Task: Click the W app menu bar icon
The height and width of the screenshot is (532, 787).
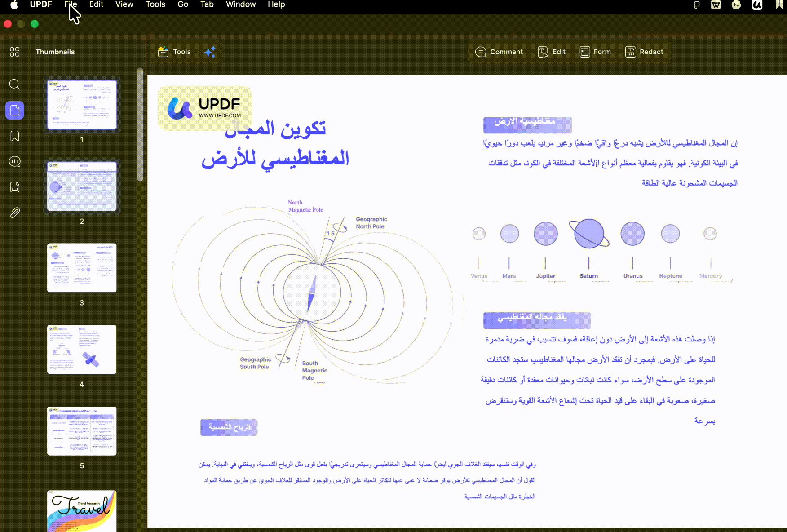Action: 716,5
